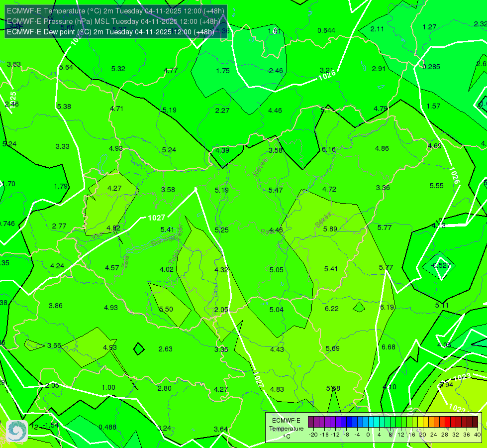
Task: Click the value 1.27 at top right
Action: (x=429, y=27)
